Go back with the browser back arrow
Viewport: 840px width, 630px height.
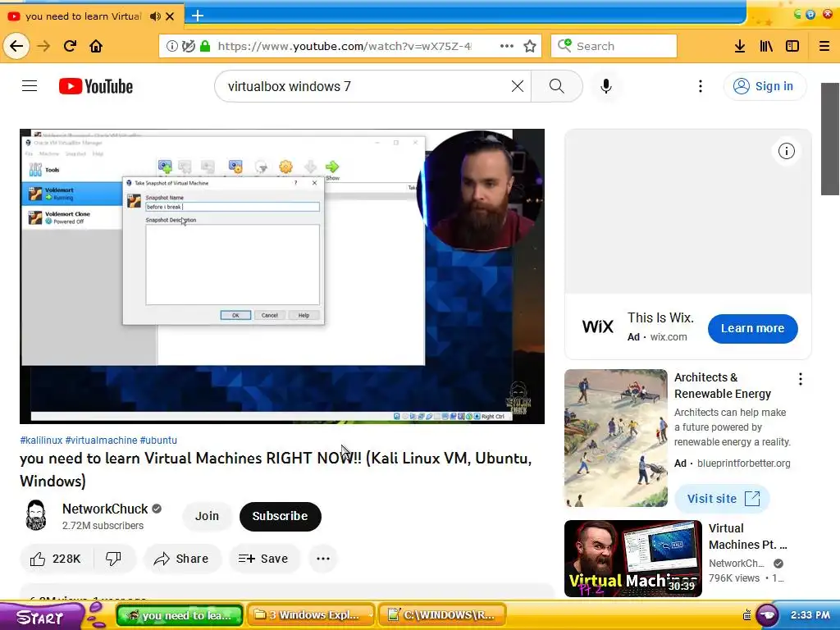(x=16, y=46)
